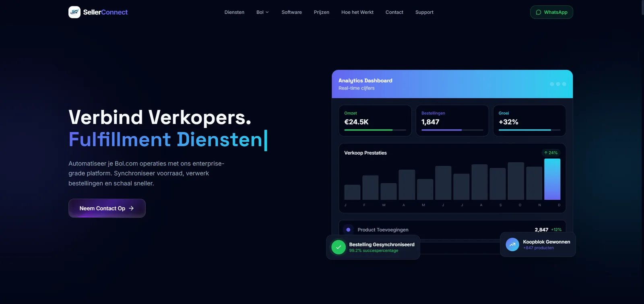Click the purple dot icon beside Product Toevoegingen
644x304 pixels.
[348, 230]
